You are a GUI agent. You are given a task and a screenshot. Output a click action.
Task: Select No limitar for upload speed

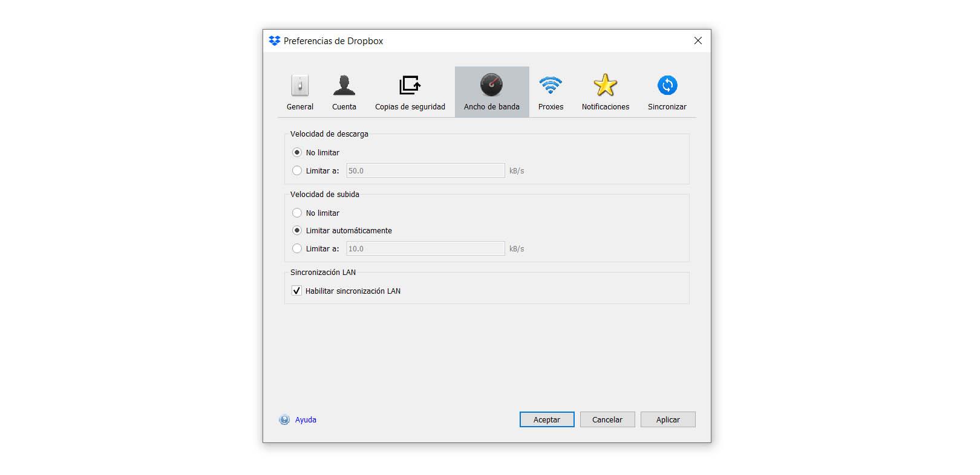[297, 213]
